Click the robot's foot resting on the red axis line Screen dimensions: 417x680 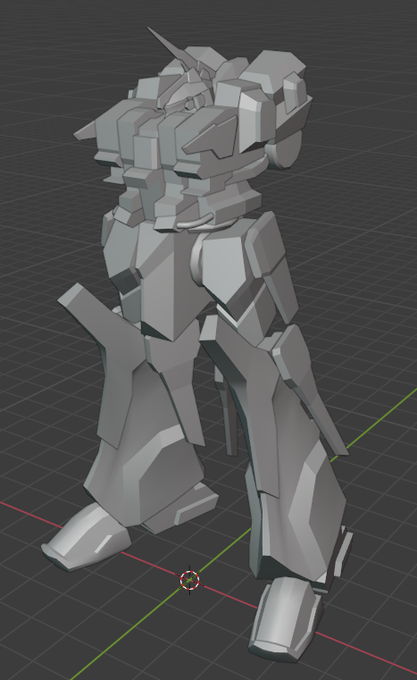coord(86,537)
